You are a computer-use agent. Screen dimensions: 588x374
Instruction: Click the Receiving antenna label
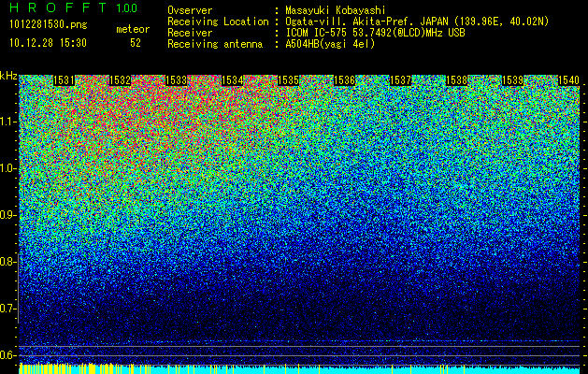pos(215,44)
